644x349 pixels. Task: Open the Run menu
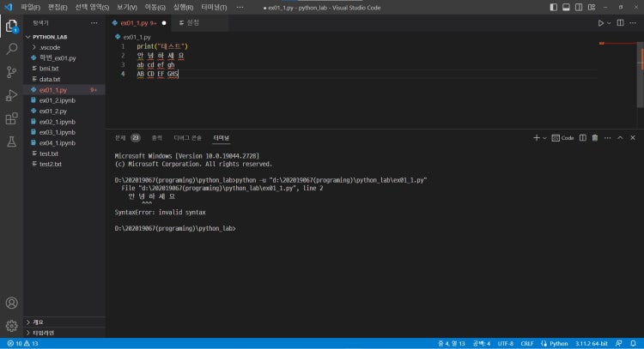183,8
